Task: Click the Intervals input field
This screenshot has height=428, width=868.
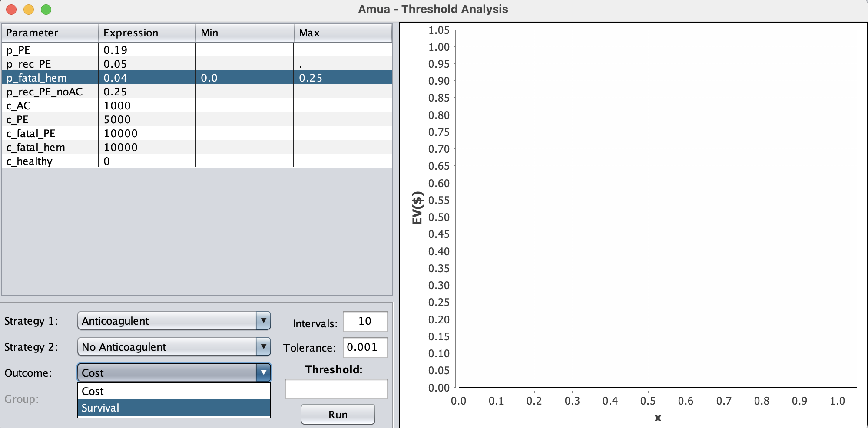Action: pyautogui.click(x=364, y=321)
